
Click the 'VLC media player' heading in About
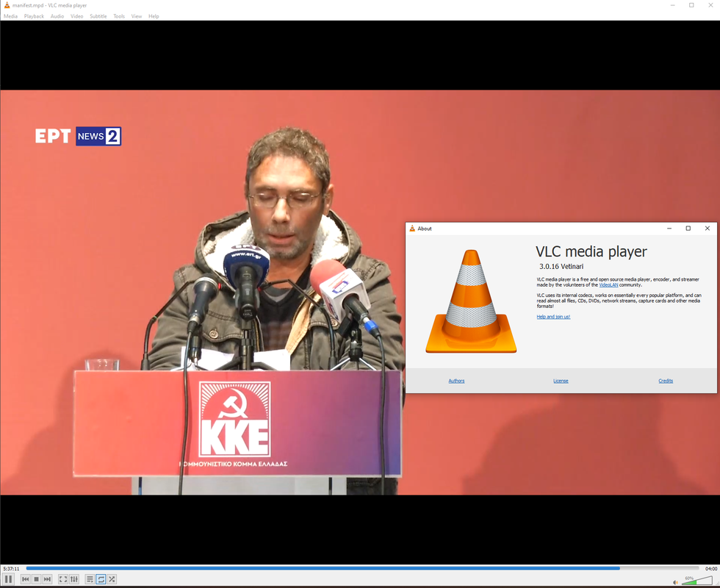pos(591,251)
